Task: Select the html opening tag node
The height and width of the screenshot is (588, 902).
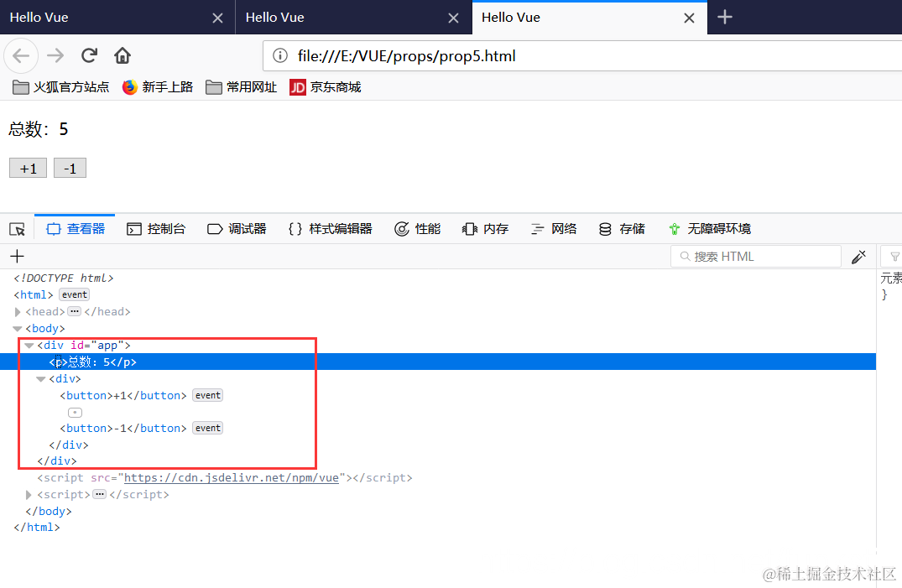Action: (x=34, y=294)
